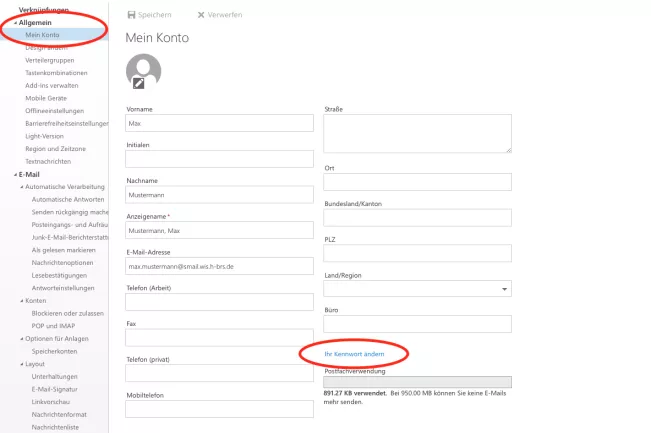Click the Verwerfen X icon

[x=202, y=15]
